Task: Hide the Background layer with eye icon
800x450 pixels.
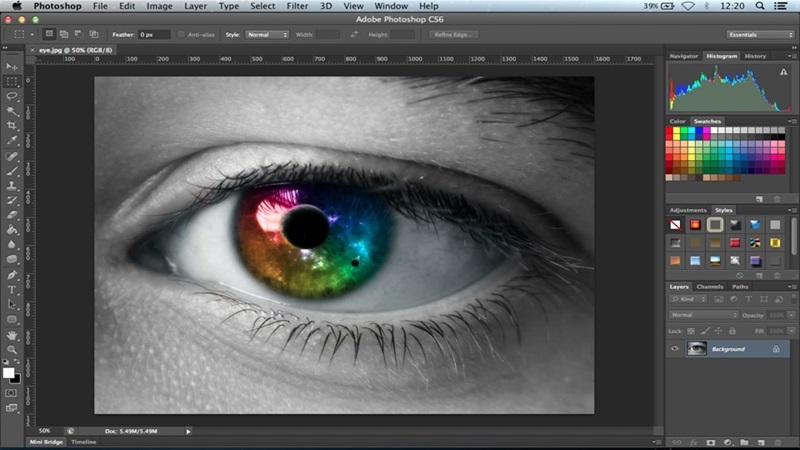Action: (x=675, y=349)
